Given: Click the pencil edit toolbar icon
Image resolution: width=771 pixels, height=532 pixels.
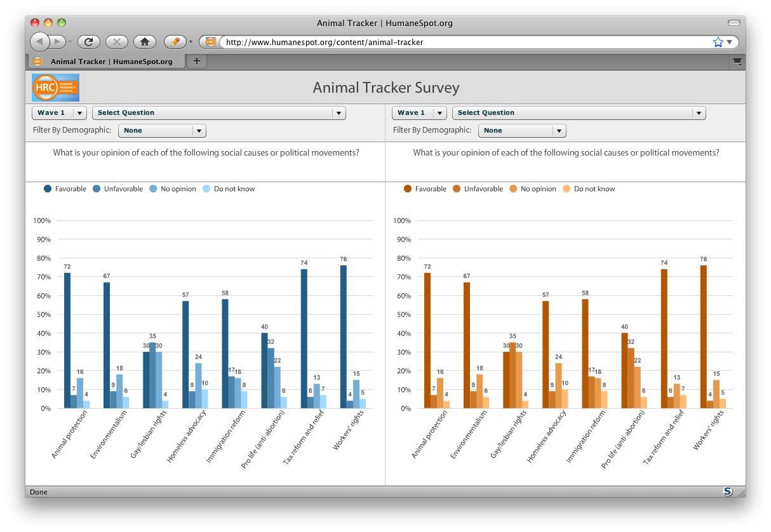Looking at the screenshot, I should 175,42.
